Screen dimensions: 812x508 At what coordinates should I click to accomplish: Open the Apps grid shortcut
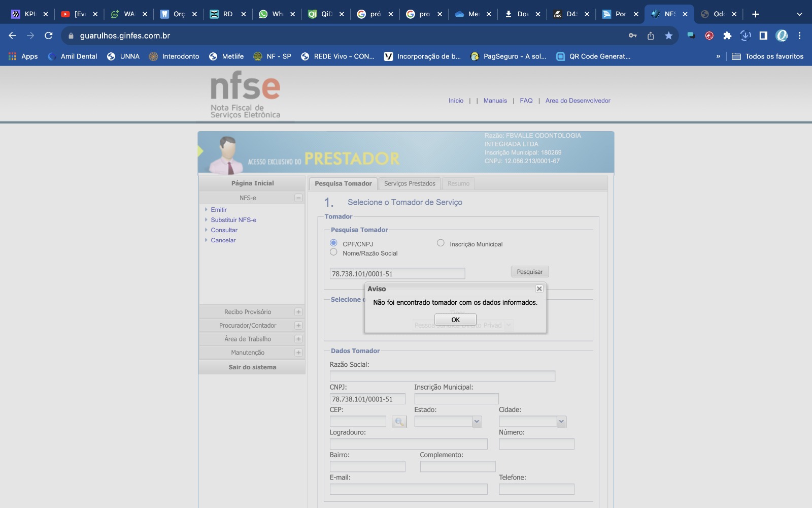pyautogui.click(x=23, y=56)
